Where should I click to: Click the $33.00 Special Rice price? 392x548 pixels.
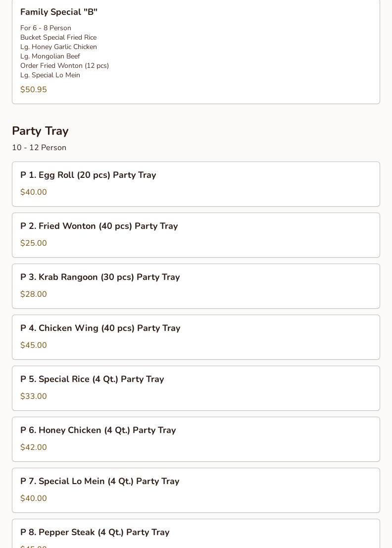tap(34, 396)
